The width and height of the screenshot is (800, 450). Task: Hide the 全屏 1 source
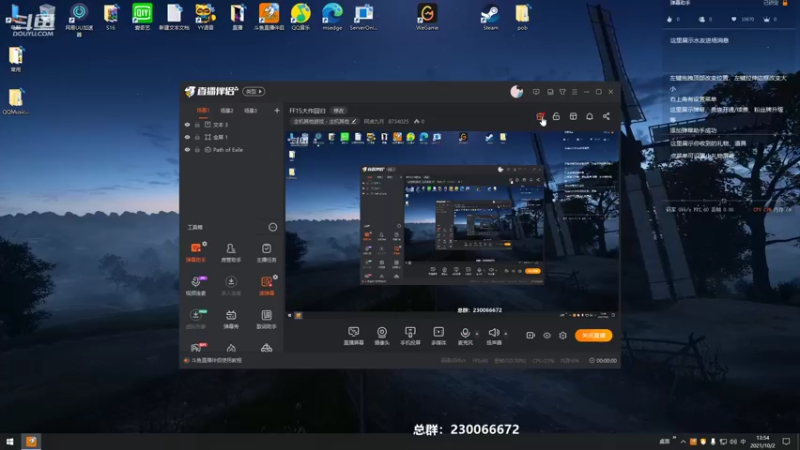tap(187, 137)
